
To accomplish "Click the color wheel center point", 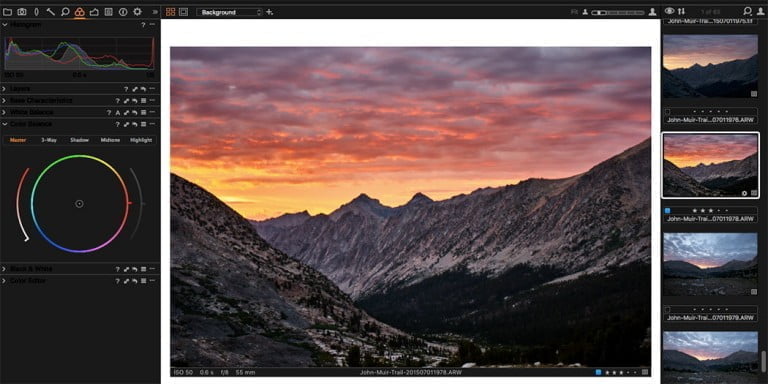I will coord(79,204).
